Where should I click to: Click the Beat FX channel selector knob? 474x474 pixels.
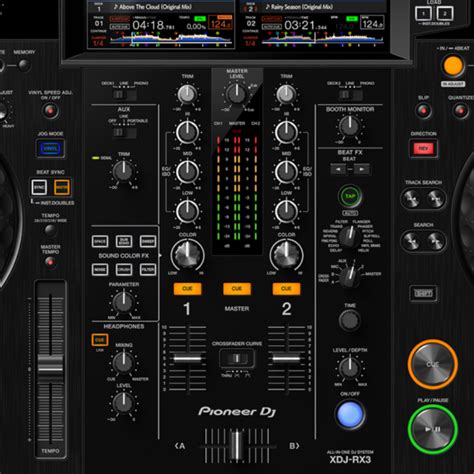349,275
